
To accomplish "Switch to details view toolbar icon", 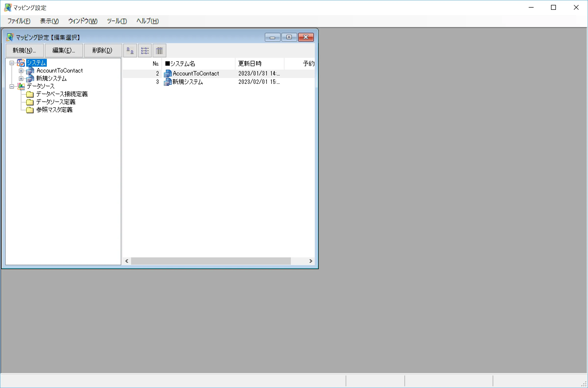I will coord(159,51).
